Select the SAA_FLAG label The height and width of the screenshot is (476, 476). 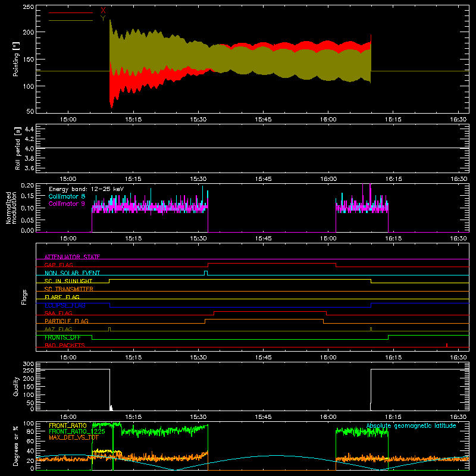point(58,313)
